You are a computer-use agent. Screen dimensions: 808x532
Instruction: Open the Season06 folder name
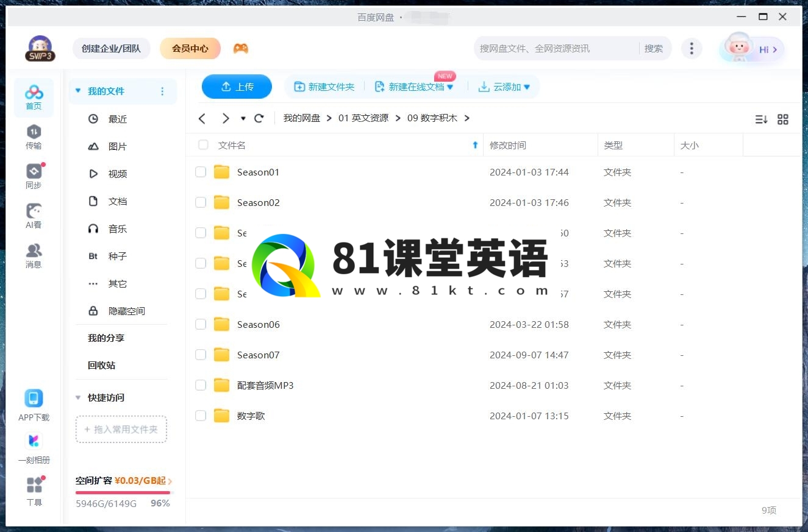click(259, 324)
